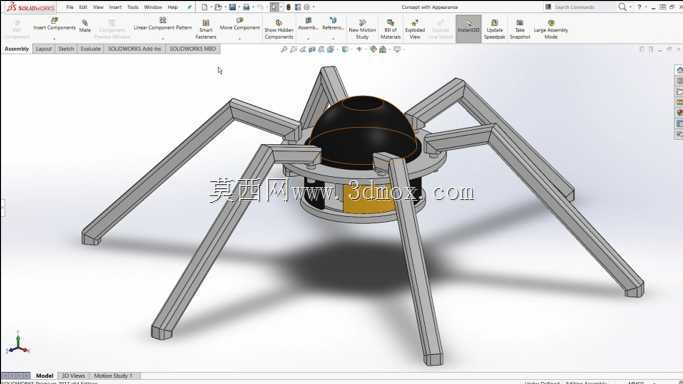Click the Zoom to Area icon
This screenshot has width=683, height=384.
coord(293,50)
